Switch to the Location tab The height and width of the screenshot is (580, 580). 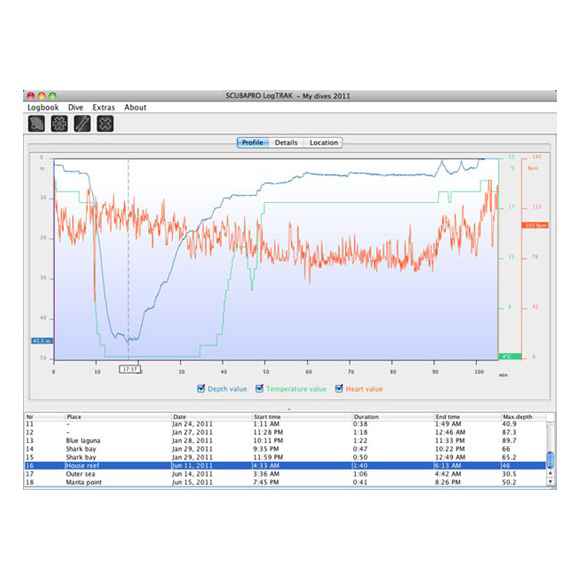[324, 142]
